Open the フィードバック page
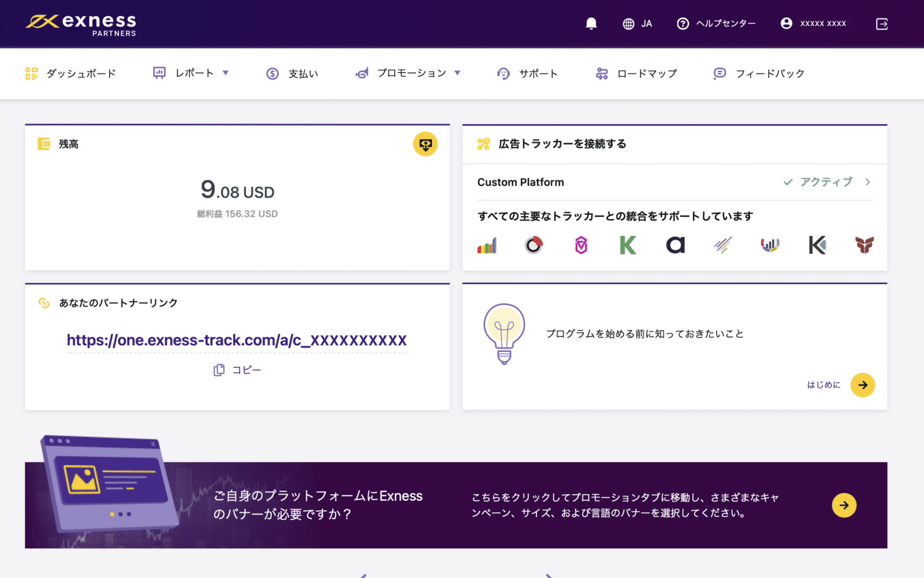Image resolution: width=924 pixels, height=578 pixels. tap(770, 73)
